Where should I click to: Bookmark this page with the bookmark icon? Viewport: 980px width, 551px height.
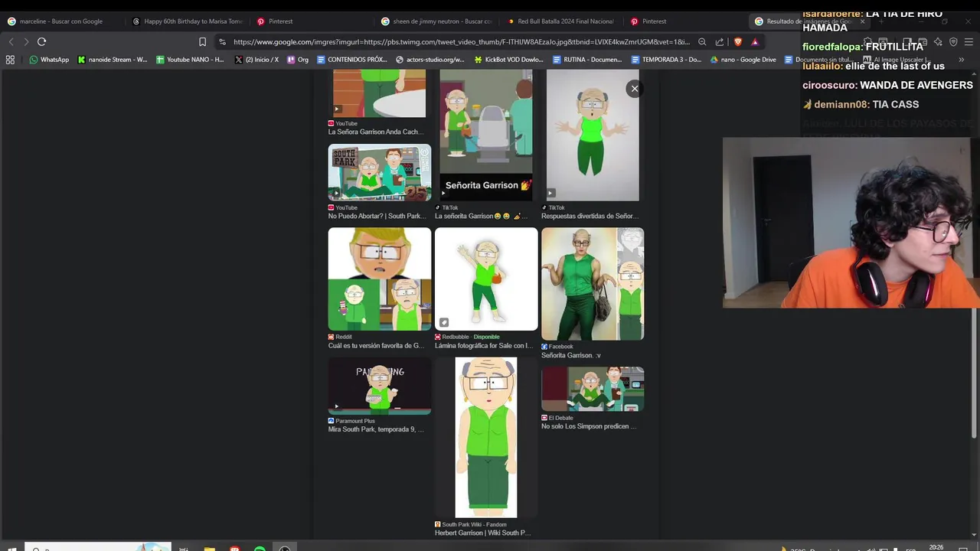click(202, 42)
